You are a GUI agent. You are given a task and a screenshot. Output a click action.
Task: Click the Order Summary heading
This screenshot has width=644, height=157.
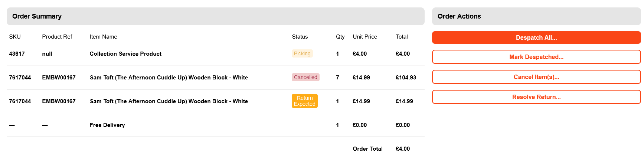pyautogui.click(x=37, y=16)
